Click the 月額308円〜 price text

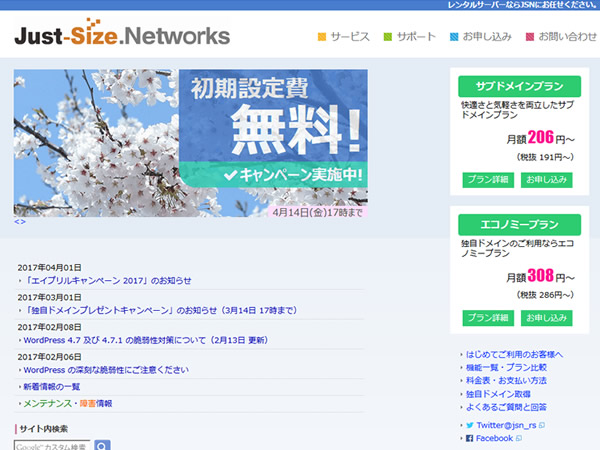(540, 276)
